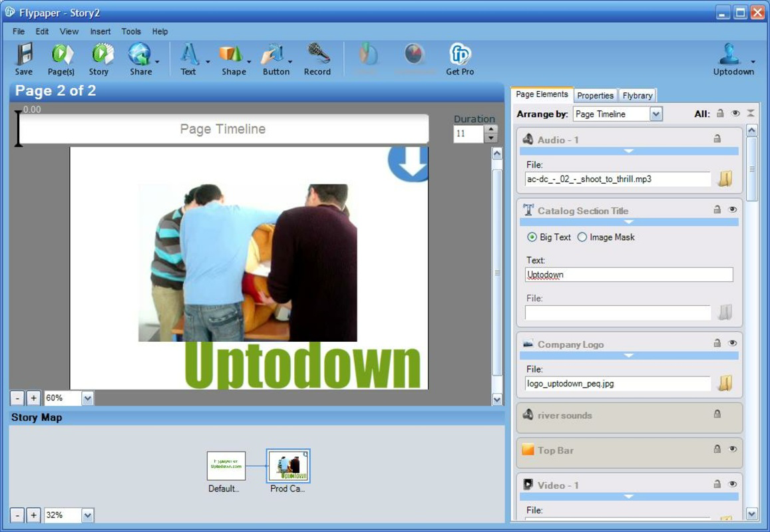The image size is (770, 532).
Task: Zoom in the Story Map
Action: (x=33, y=515)
